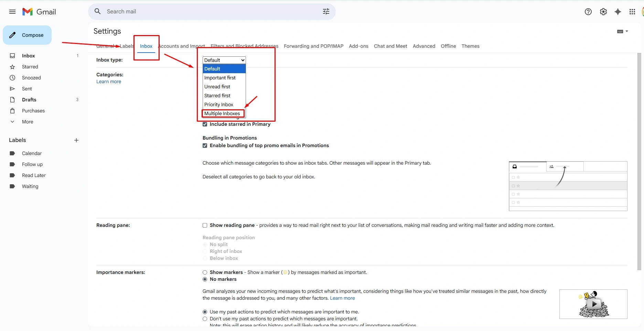Toggle Enable bundling of top promo emails
This screenshot has height=331, width=644.
205,146
